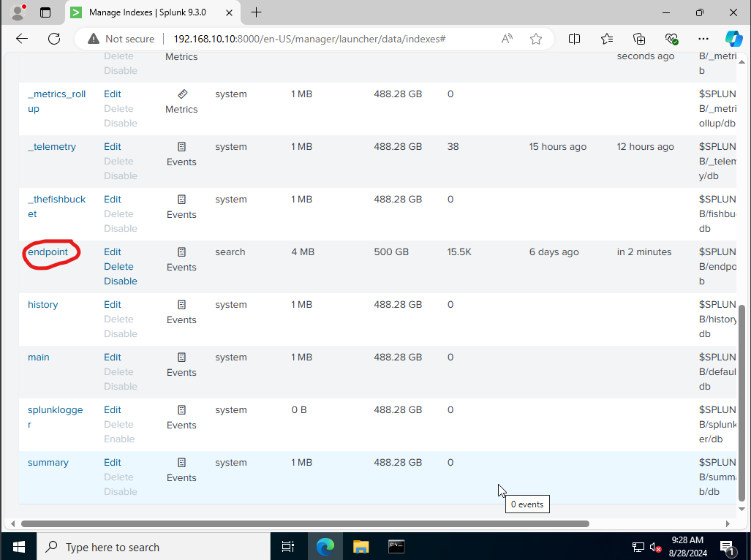Viewport: 751px width, 560px height.
Task: Open the main index link
Action: pyautogui.click(x=38, y=357)
